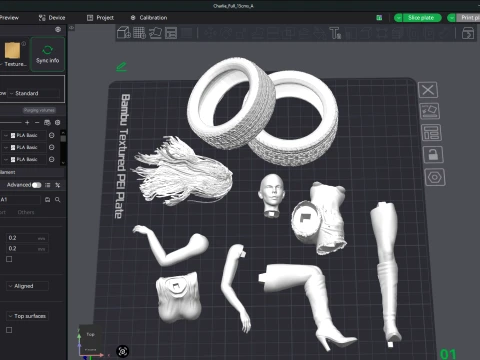
Task: Click the minus icon to remove filament
Action: 37,123
